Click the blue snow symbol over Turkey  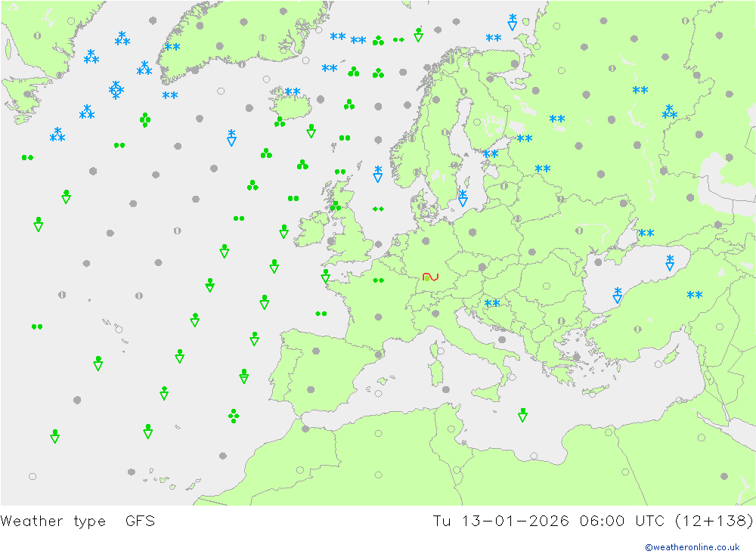tap(695, 295)
